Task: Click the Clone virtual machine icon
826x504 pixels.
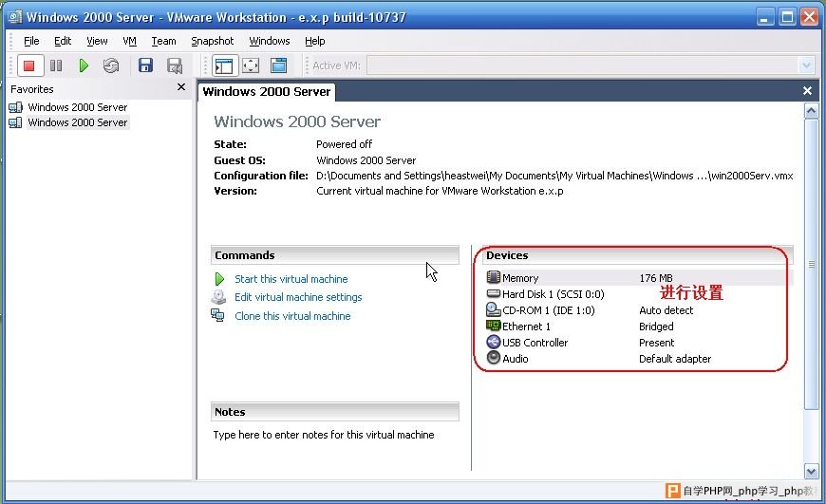Action: (217, 315)
